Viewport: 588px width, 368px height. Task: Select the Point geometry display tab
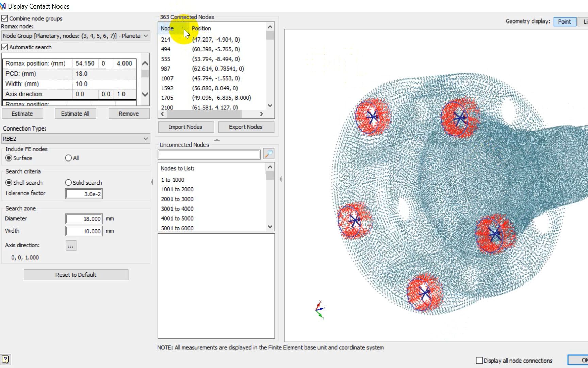pyautogui.click(x=564, y=21)
